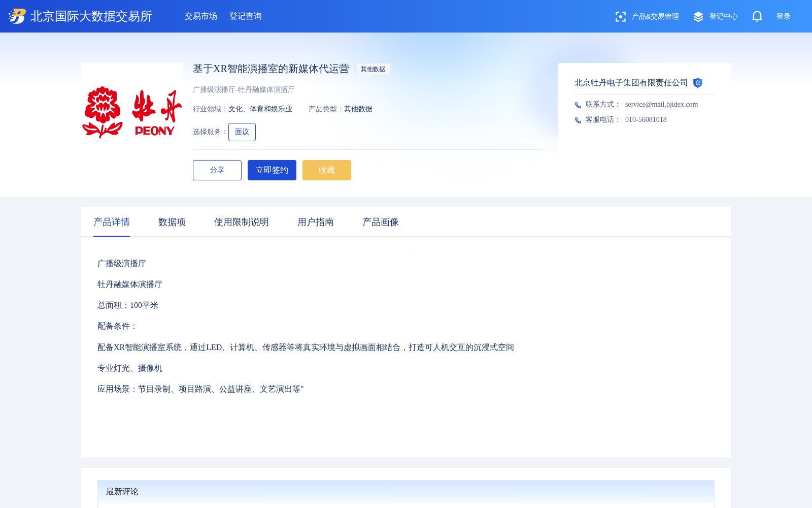This screenshot has width=812, height=508.
Task: Switch to the 产品详情 tab
Action: (112, 222)
